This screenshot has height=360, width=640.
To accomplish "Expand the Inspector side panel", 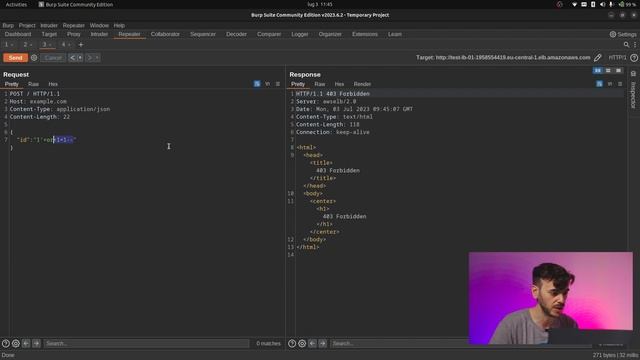I will [633, 90].
